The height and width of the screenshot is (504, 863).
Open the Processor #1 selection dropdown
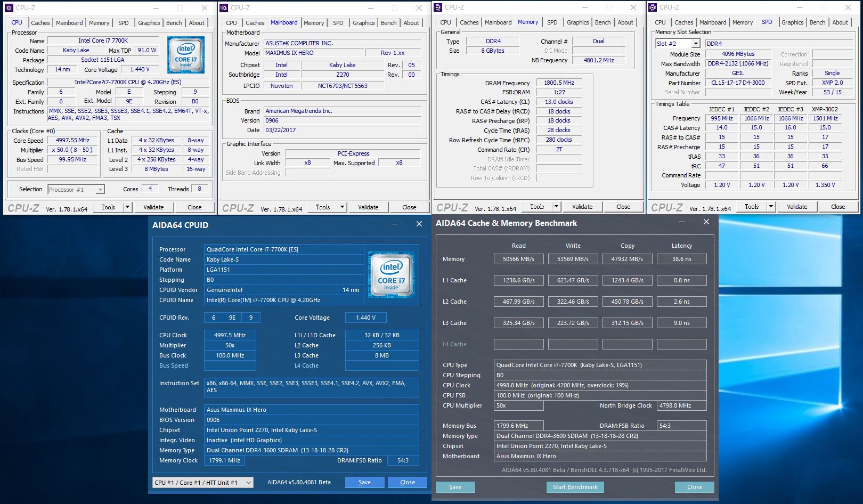100,190
